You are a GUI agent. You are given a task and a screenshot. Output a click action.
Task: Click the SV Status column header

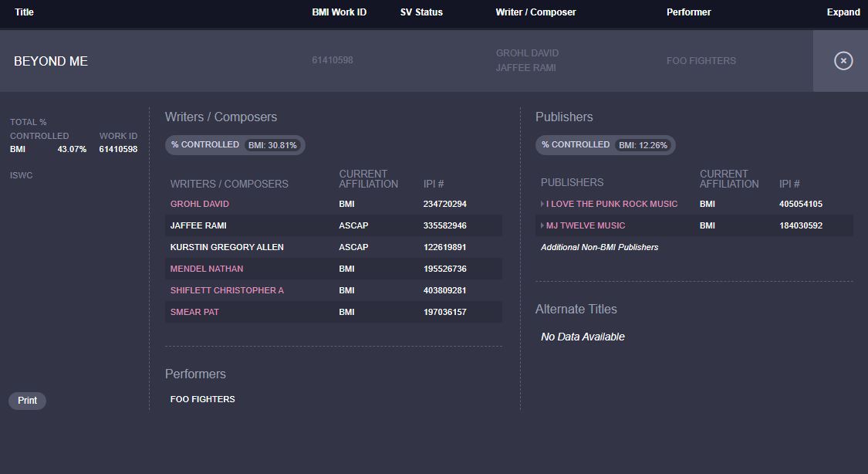[x=421, y=12]
